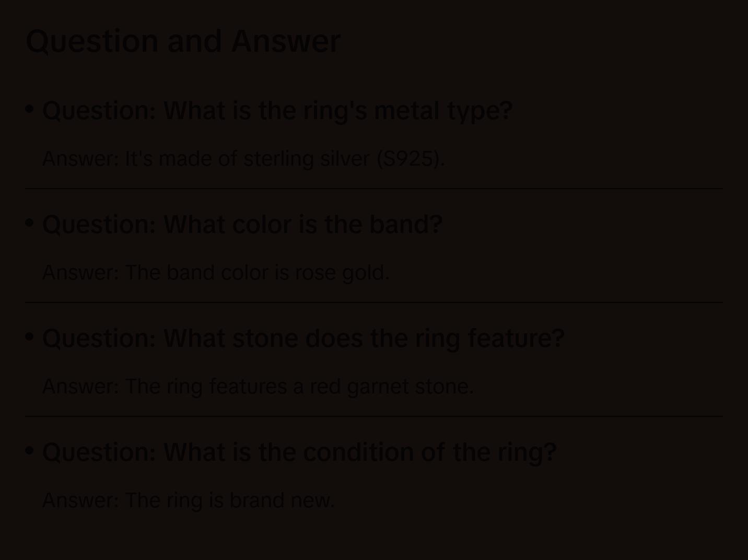This screenshot has width=748, height=560.
Task: Click the answer 'The ring is brand new.'
Action: (x=188, y=500)
